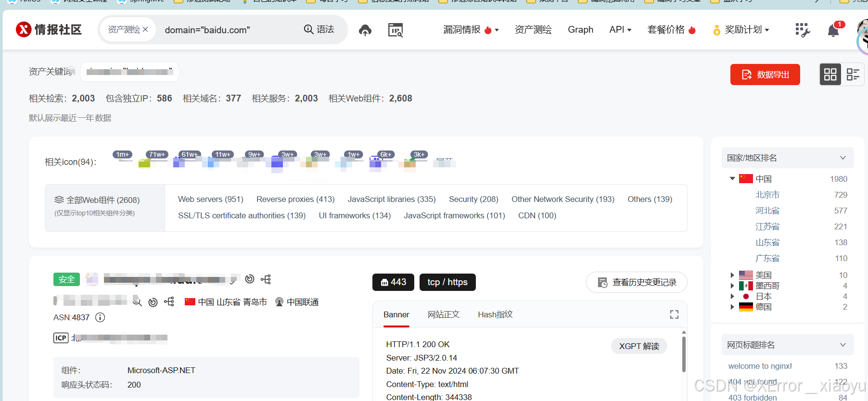Click the cloud upload icon
868x401 pixels.
coord(365,30)
